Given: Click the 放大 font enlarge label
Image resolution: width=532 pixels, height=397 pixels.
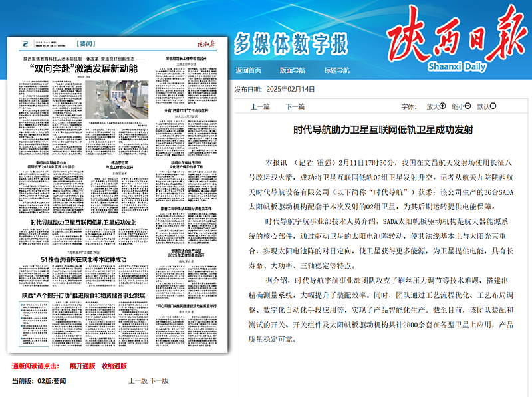Looking at the screenshot, I should click(433, 107).
